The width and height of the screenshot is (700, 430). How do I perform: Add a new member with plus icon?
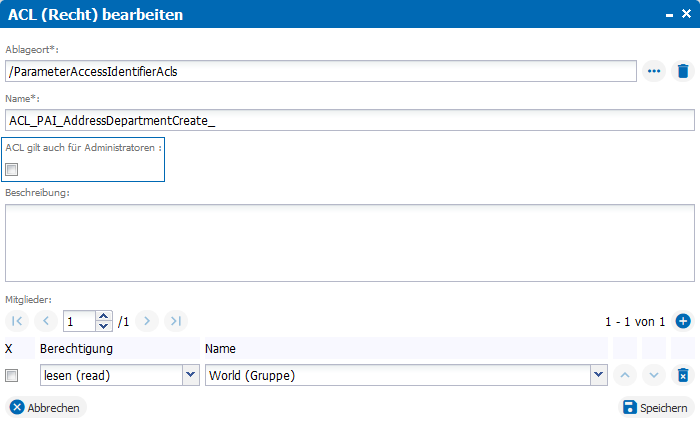click(683, 321)
